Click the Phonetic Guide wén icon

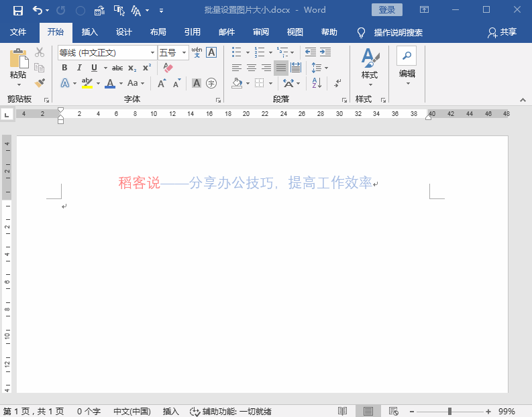pyautogui.click(x=197, y=52)
